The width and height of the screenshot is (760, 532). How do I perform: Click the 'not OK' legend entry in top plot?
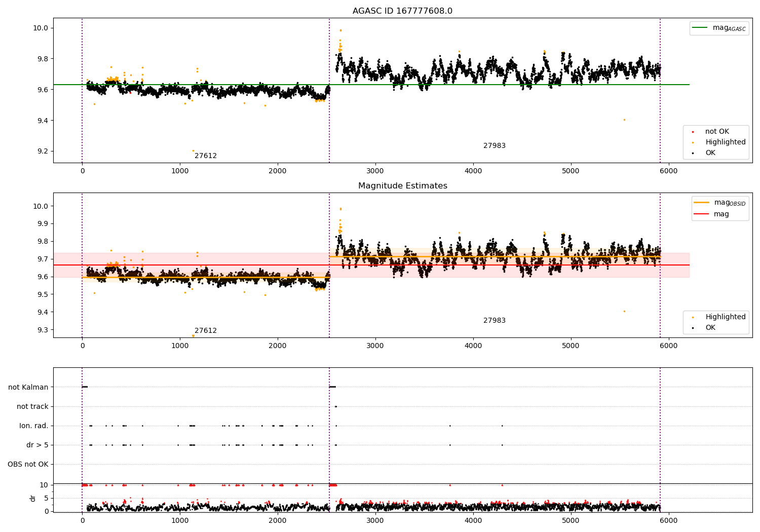click(717, 132)
